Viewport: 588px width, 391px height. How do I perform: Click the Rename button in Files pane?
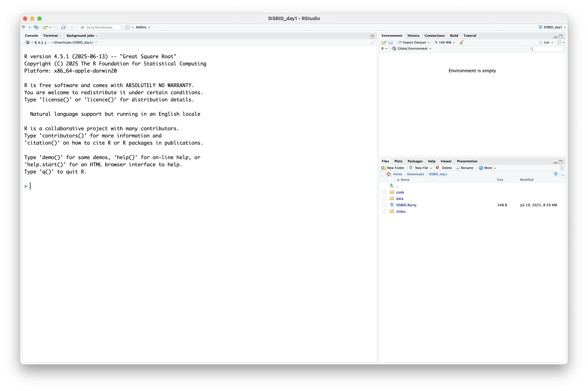[464, 168]
